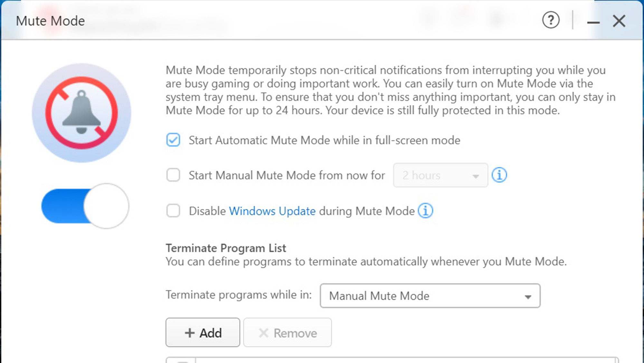Click the Start Manual Mute Mode label text
The height and width of the screenshot is (363, 644).
tap(287, 175)
